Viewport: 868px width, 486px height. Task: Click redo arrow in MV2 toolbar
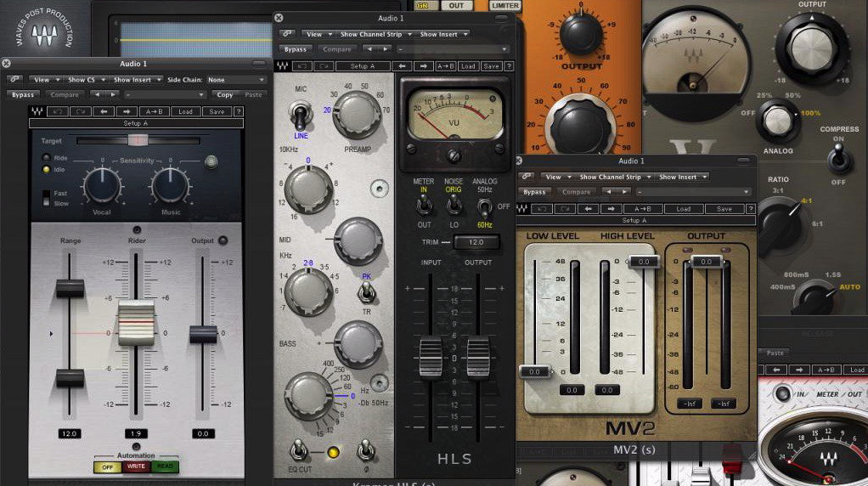click(x=565, y=209)
